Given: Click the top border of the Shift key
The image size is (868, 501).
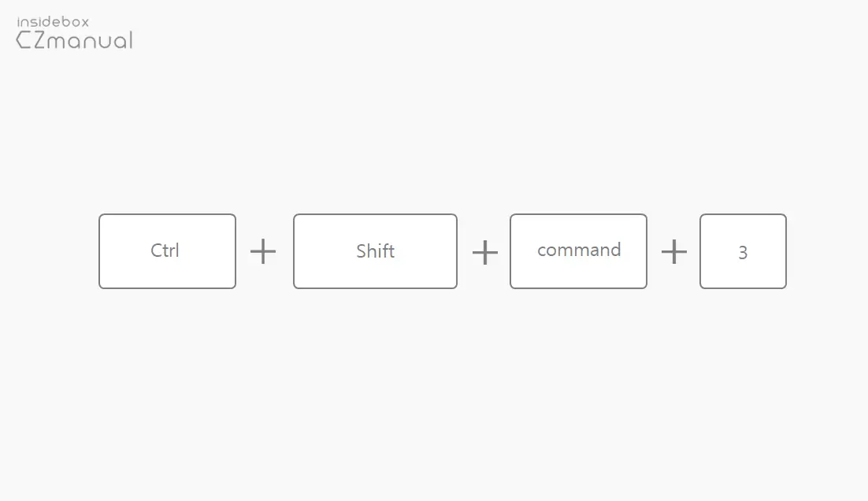Looking at the screenshot, I should point(375,214).
